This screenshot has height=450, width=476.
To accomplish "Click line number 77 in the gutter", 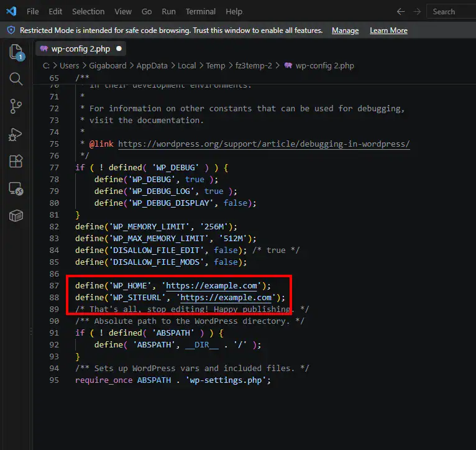I will pos(54,168).
